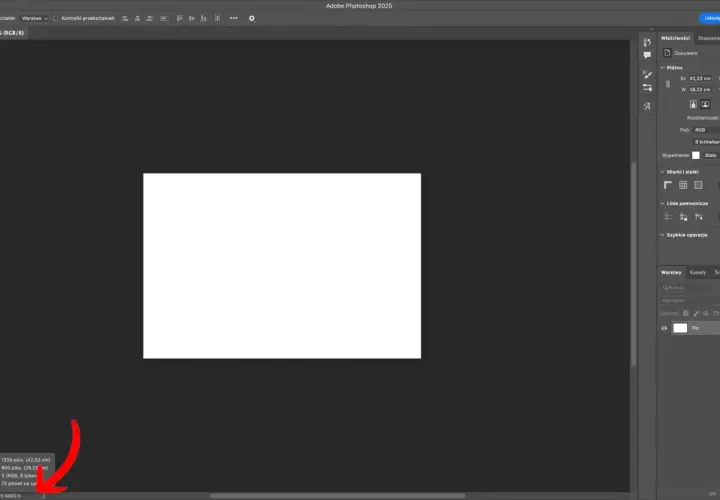
Task: Click the Dokument page icon in Properties
Action: click(667, 53)
